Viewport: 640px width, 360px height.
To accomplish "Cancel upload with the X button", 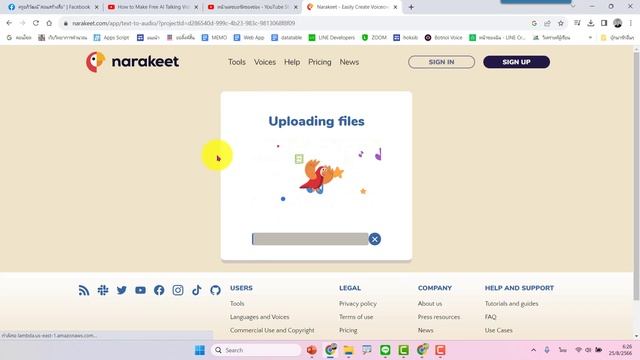I will (374, 239).
